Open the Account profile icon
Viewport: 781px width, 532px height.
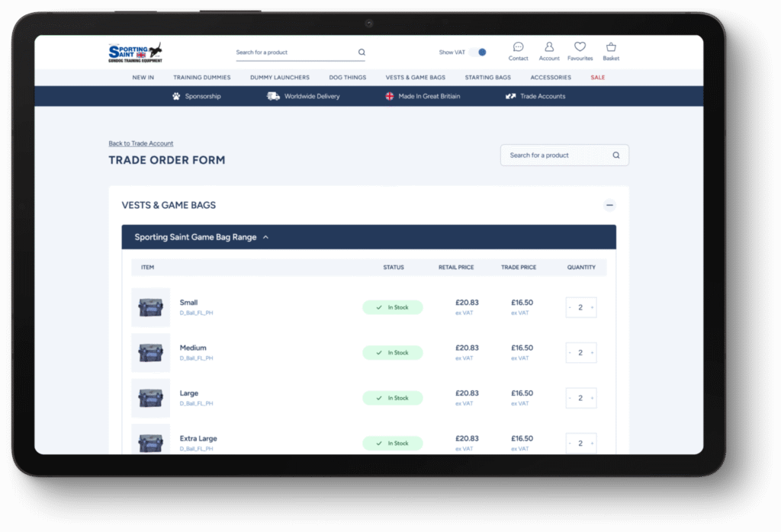point(549,47)
